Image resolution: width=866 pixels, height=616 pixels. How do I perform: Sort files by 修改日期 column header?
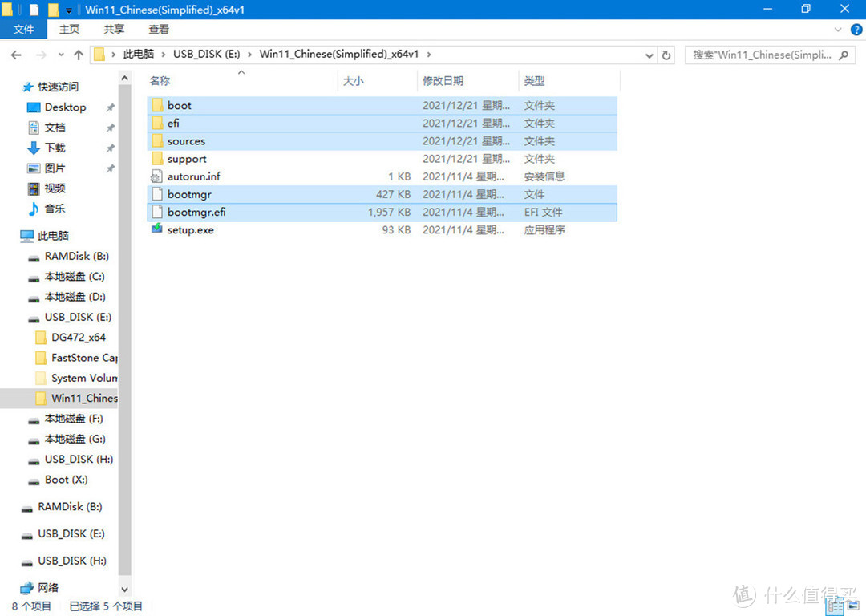[443, 81]
